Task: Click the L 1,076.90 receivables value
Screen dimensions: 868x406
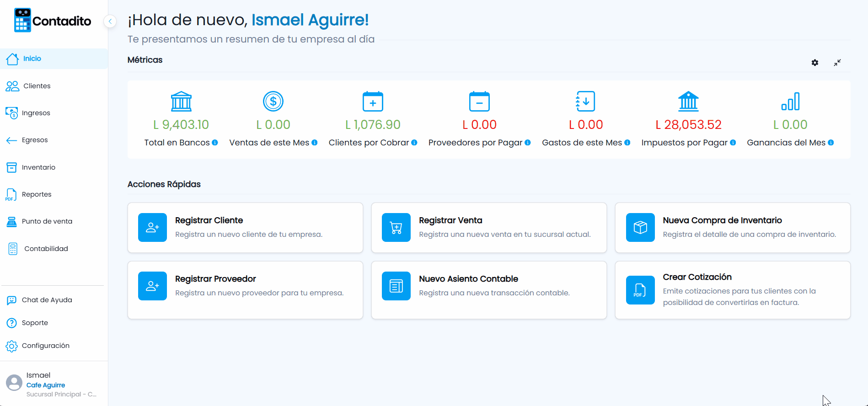Action: (x=373, y=124)
